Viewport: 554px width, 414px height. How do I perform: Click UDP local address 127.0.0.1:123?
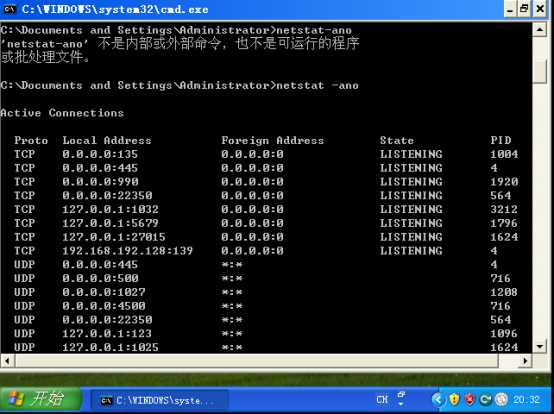click(107, 333)
